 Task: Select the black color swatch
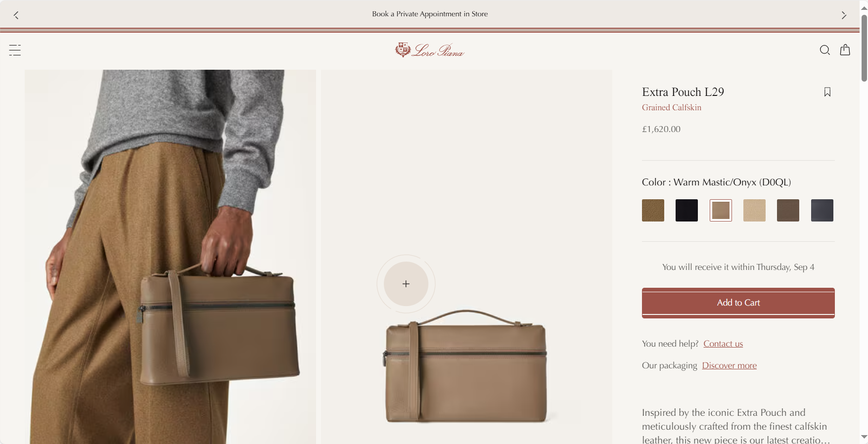point(686,210)
